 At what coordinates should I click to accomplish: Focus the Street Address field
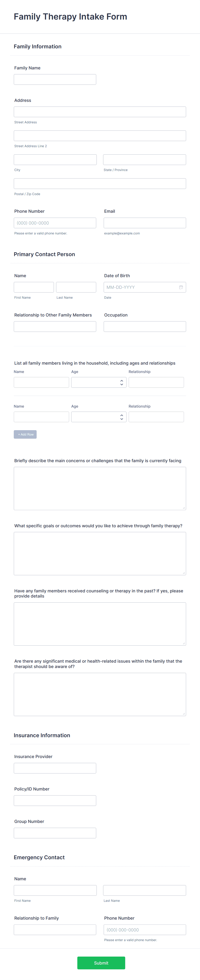click(x=100, y=112)
